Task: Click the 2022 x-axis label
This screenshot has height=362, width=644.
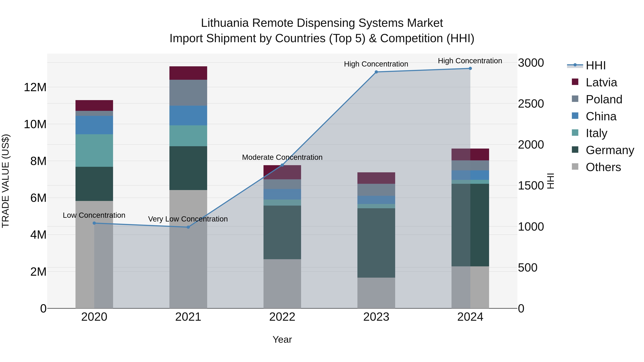Action: pos(282,317)
